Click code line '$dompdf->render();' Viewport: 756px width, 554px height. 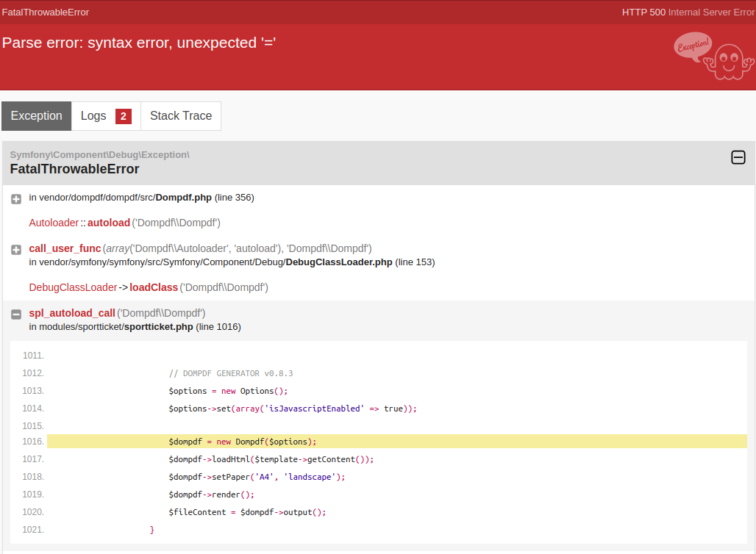(x=211, y=494)
